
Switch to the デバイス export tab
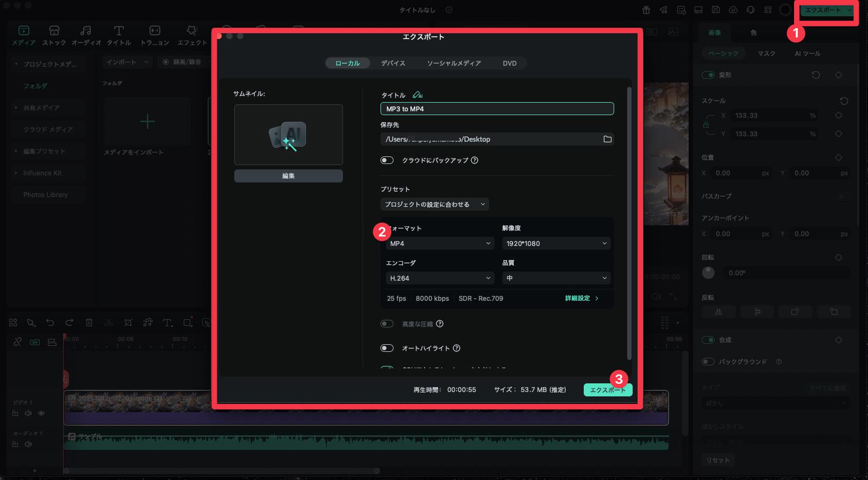point(393,64)
